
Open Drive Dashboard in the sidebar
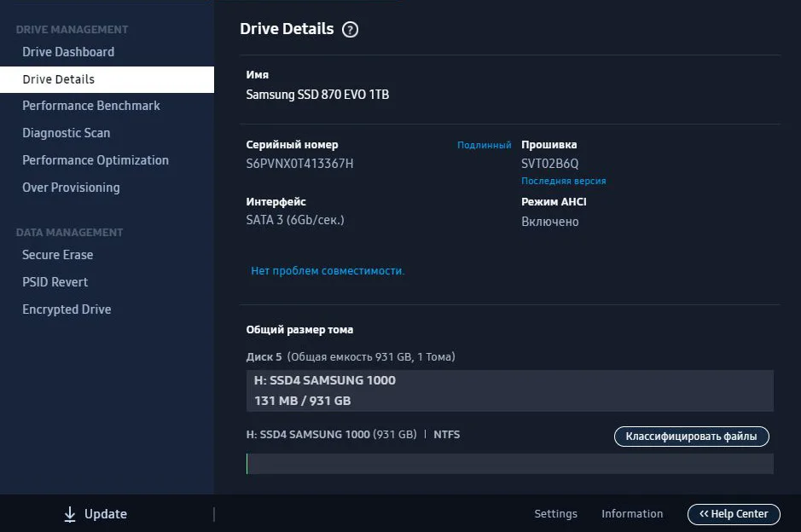click(68, 52)
